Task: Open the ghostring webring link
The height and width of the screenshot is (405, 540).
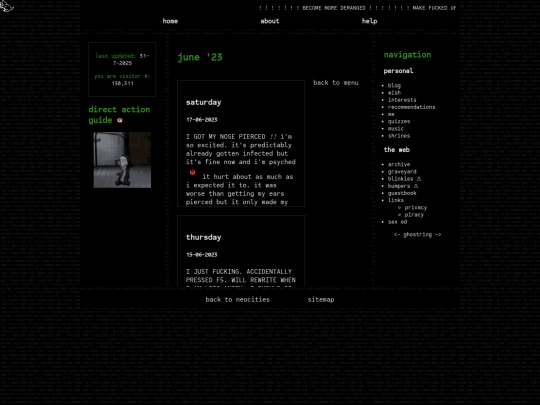Action: coord(417,235)
